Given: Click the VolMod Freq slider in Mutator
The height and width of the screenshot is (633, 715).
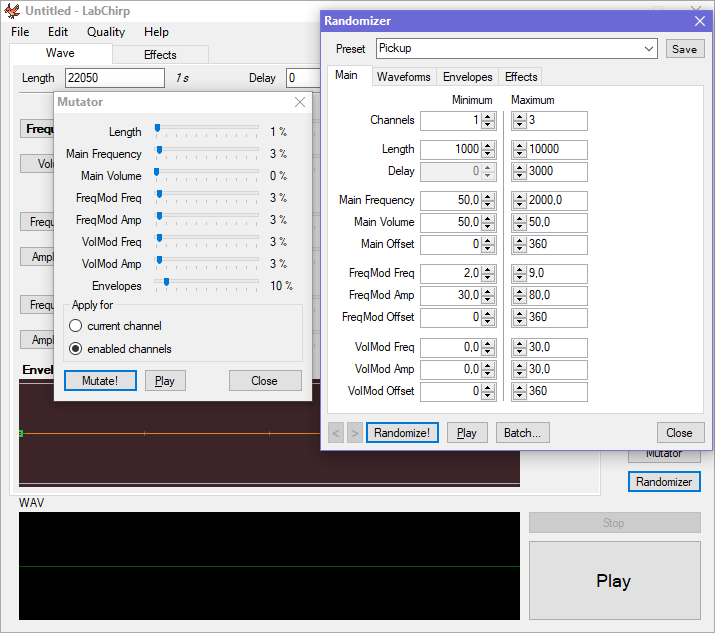Looking at the screenshot, I should pos(207,240).
